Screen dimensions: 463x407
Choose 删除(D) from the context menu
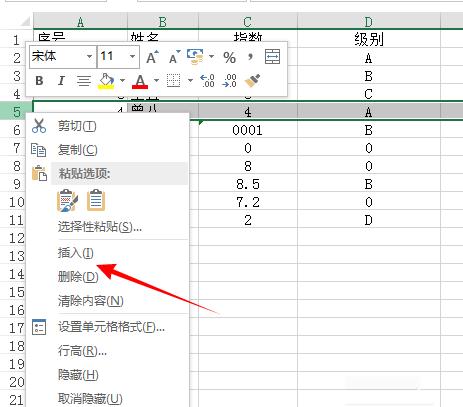78,277
